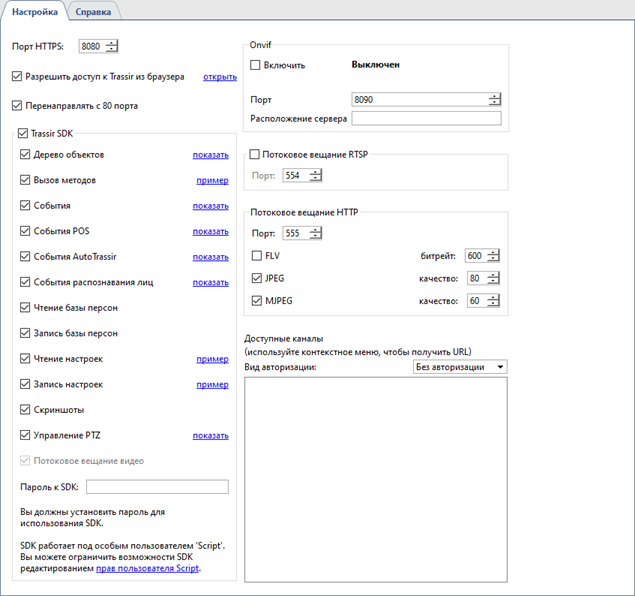Click the Пароль к SDK input field
Image resolution: width=635 pixels, height=596 pixels.
click(x=157, y=487)
